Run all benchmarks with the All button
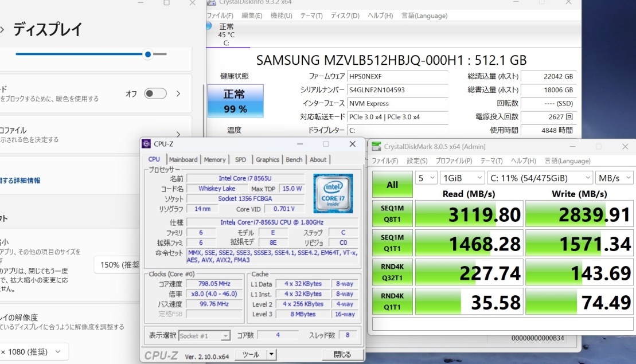The width and height of the screenshot is (636, 364). point(392,185)
